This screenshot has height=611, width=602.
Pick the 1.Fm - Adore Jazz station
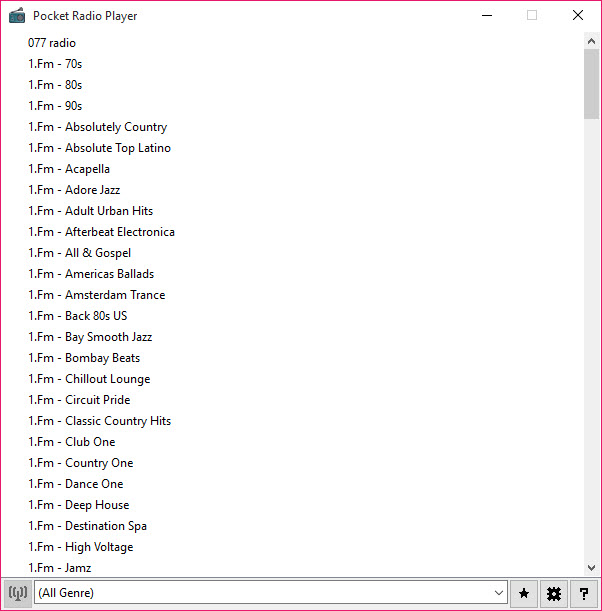pyautogui.click(x=74, y=190)
